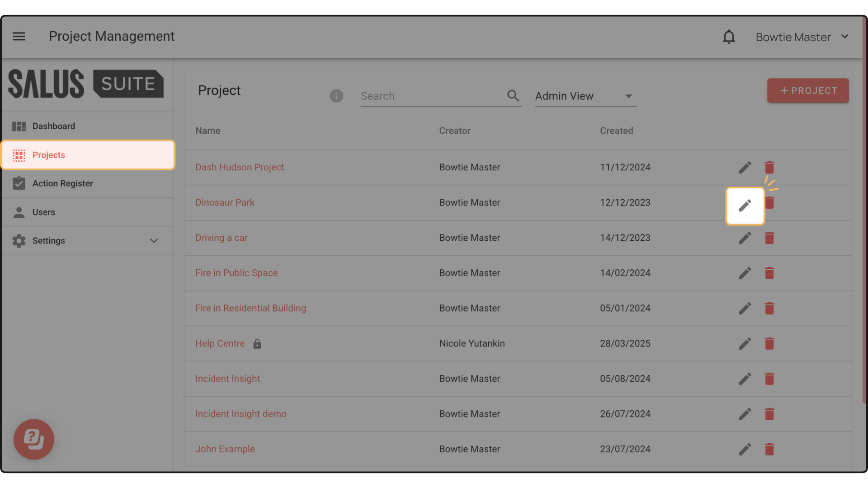Image resolution: width=868 pixels, height=488 pixels.
Task: Click the lock icon beside Help Centre
Action: click(x=257, y=344)
